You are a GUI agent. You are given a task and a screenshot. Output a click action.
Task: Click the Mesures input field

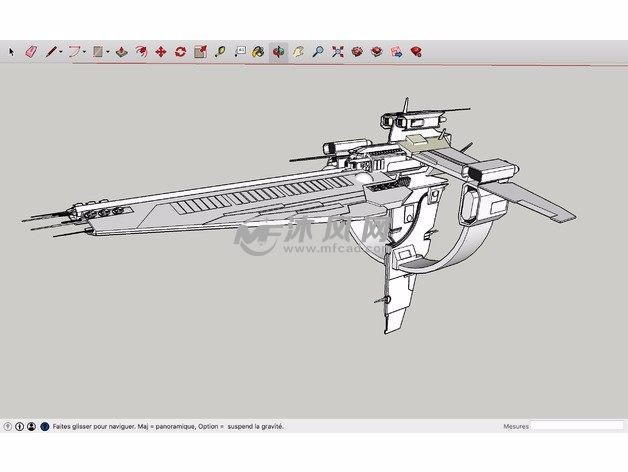(x=576, y=426)
